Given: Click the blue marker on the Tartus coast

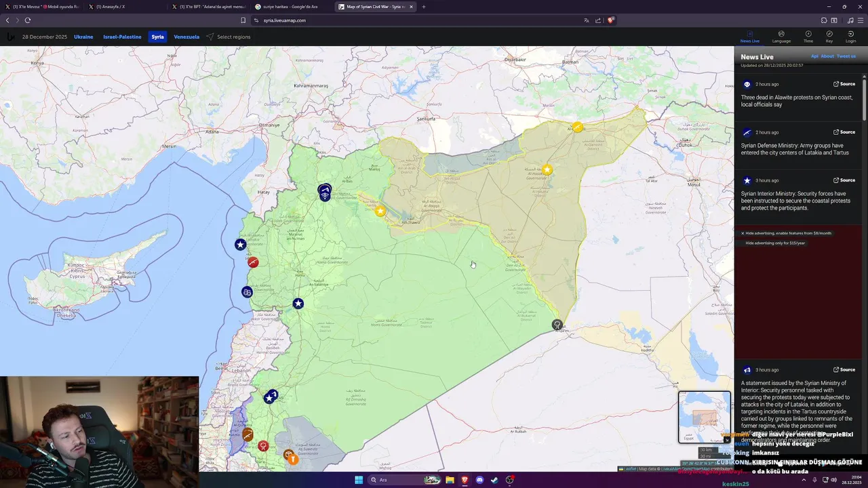Looking at the screenshot, I should tap(247, 291).
